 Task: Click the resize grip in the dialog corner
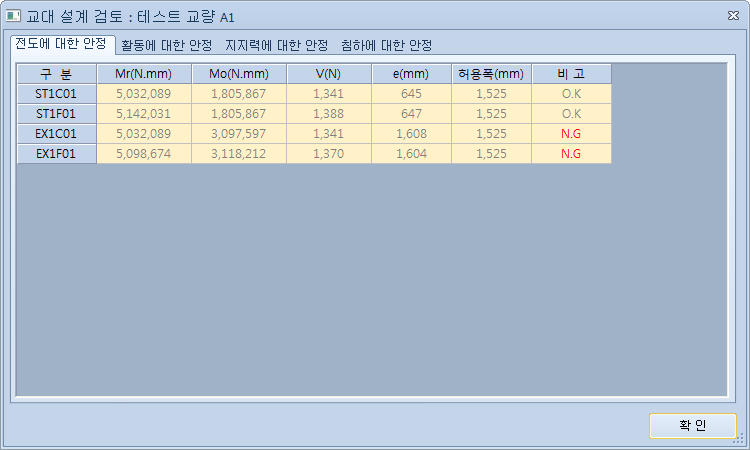point(739,439)
